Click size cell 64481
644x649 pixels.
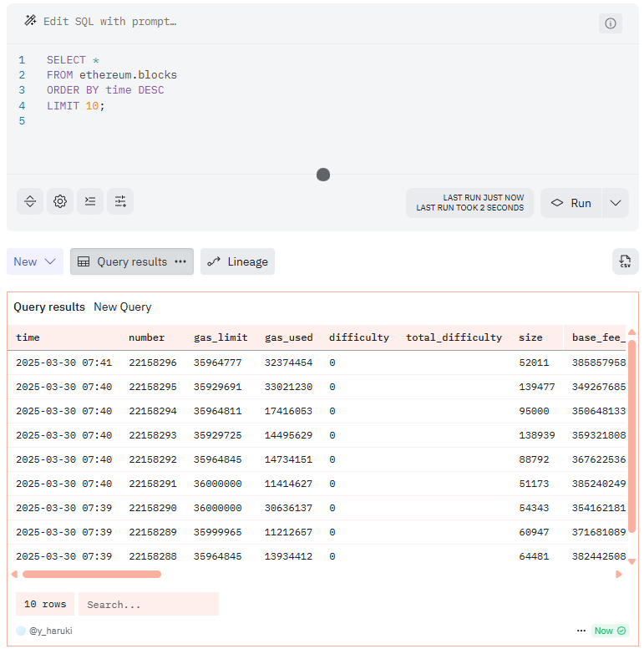[x=534, y=556]
